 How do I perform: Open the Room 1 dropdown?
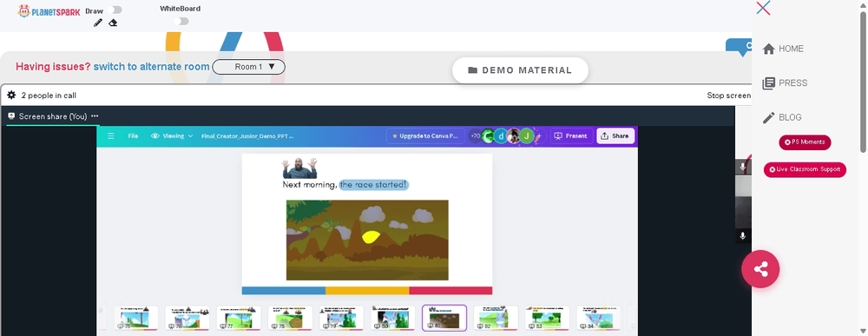[248, 67]
